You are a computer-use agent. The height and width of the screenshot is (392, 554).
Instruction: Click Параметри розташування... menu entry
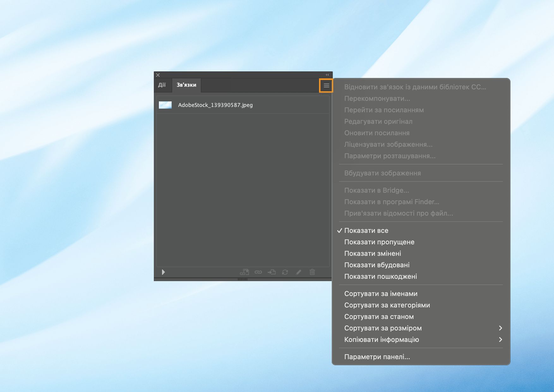(x=421, y=156)
